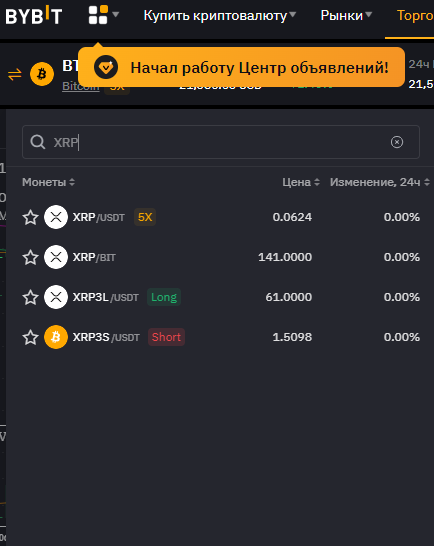Image resolution: width=434 pixels, height=546 pixels.
Task: Clear the XRP search text with the X icon
Action: pyautogui.click(x=397, y=142)
